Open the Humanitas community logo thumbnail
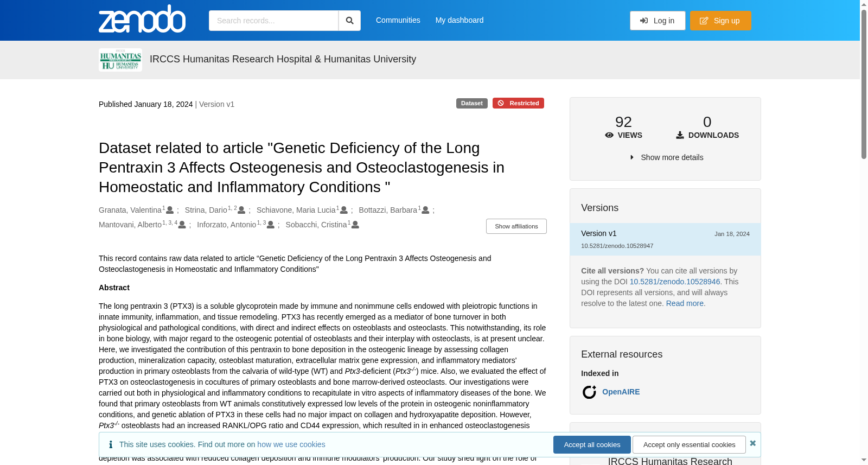868x465 pixels. point(120,60)
